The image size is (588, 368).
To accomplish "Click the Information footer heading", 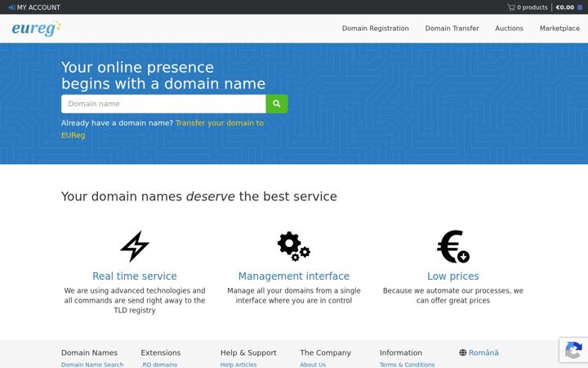I will [400, 352].
